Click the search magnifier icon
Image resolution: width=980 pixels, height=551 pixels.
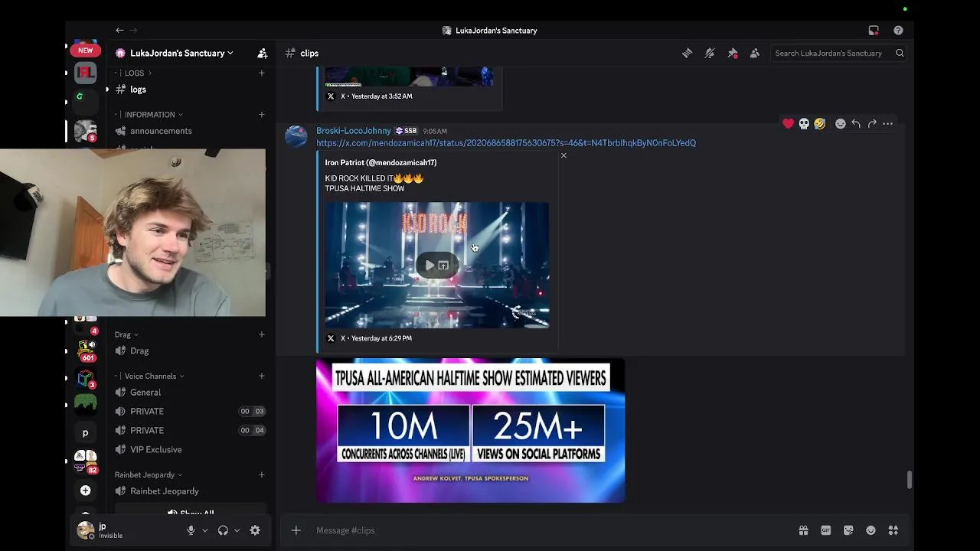pos(900,53)
